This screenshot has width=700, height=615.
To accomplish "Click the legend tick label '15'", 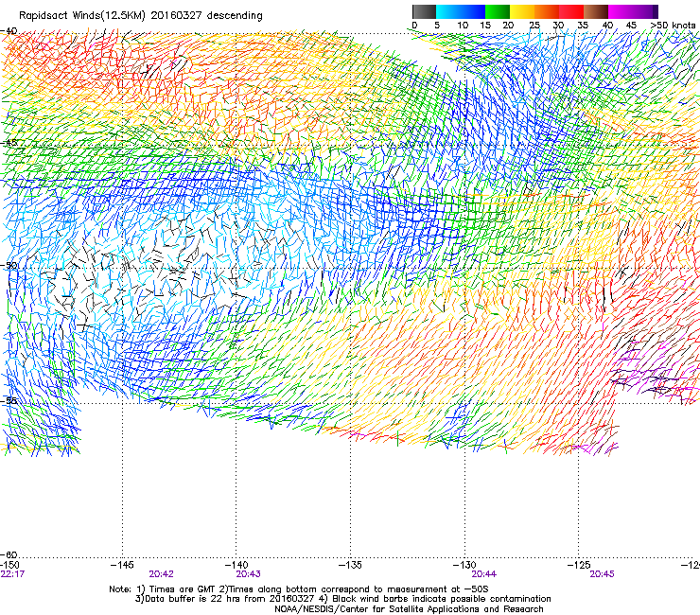I will (x=485, y=26).
